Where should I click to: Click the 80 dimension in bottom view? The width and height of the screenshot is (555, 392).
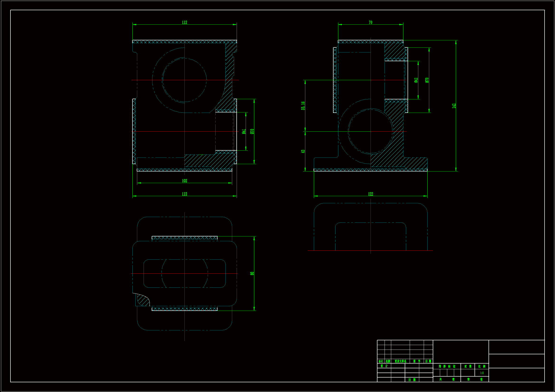[252, 273]
